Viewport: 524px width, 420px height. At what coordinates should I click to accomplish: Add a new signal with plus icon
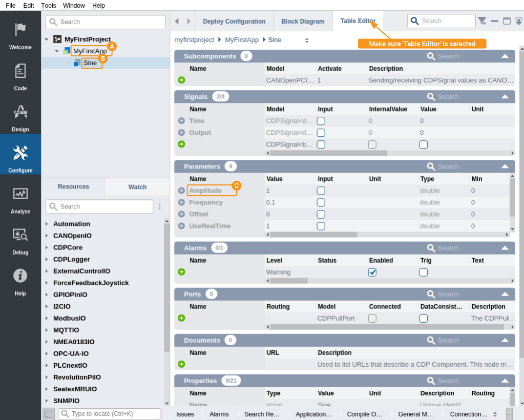[181, 144]
